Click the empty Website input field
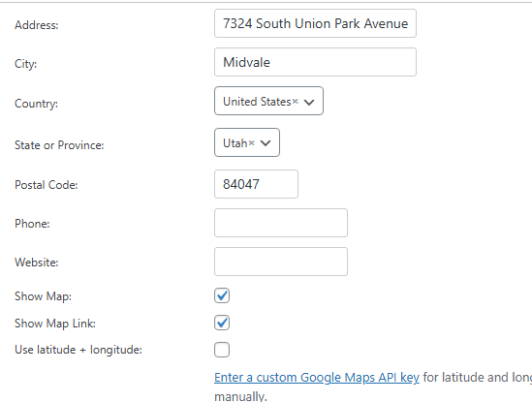This screenshot has width=532, height=402. (x=281, y=262)
